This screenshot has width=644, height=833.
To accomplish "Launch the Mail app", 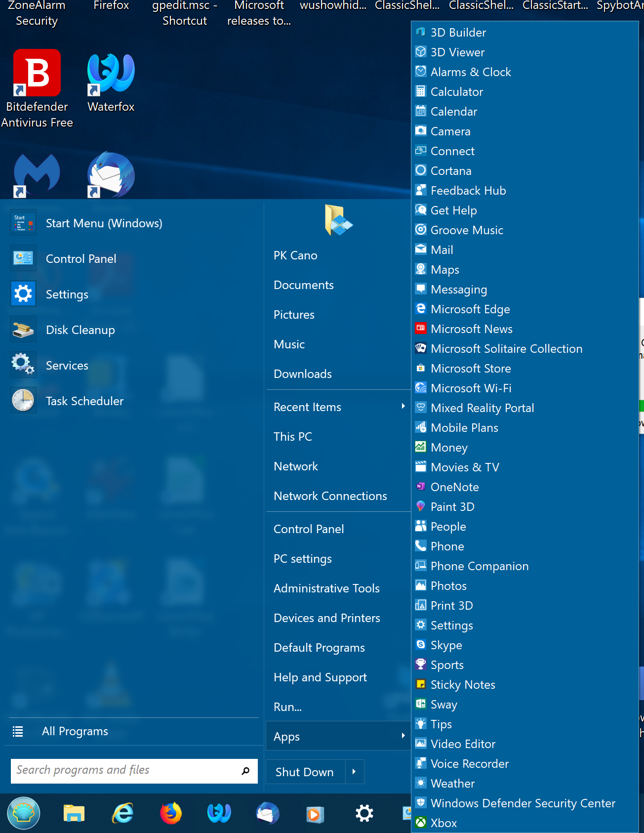I will point(525,250).
